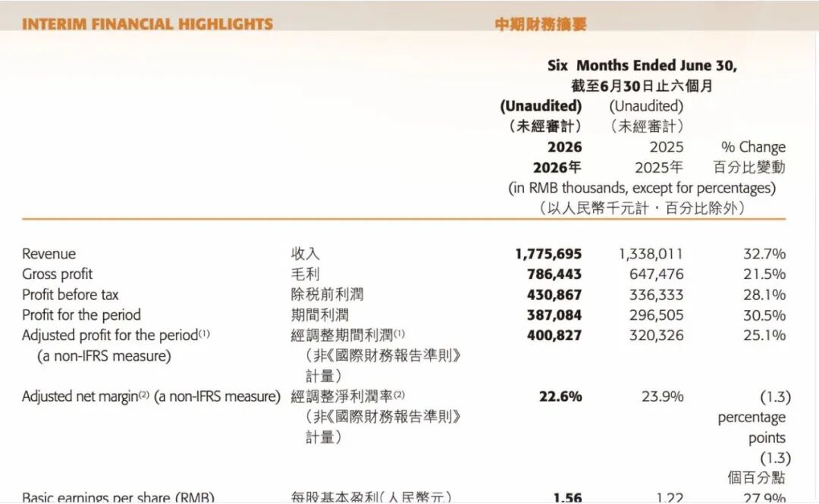This screenshot has width=819, height=504.
Task: Click the '個百分點' text
Action: pos(756,477)
